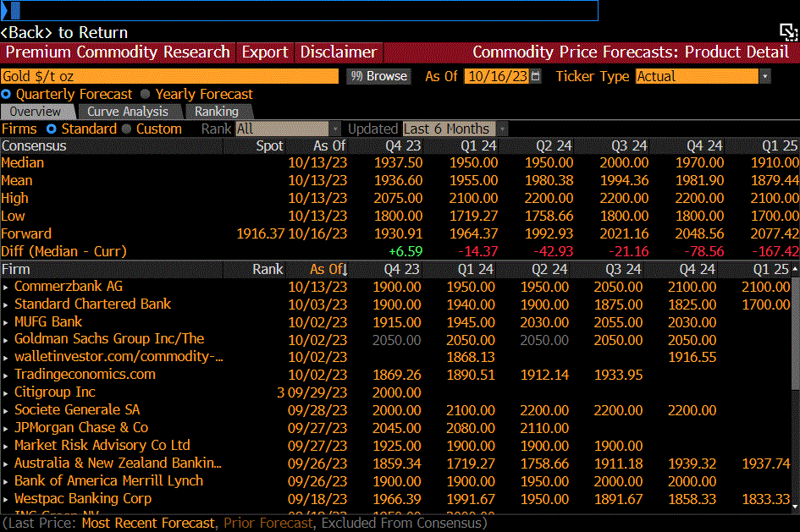Click the Low Q1 24 value 1719.27

473,216
